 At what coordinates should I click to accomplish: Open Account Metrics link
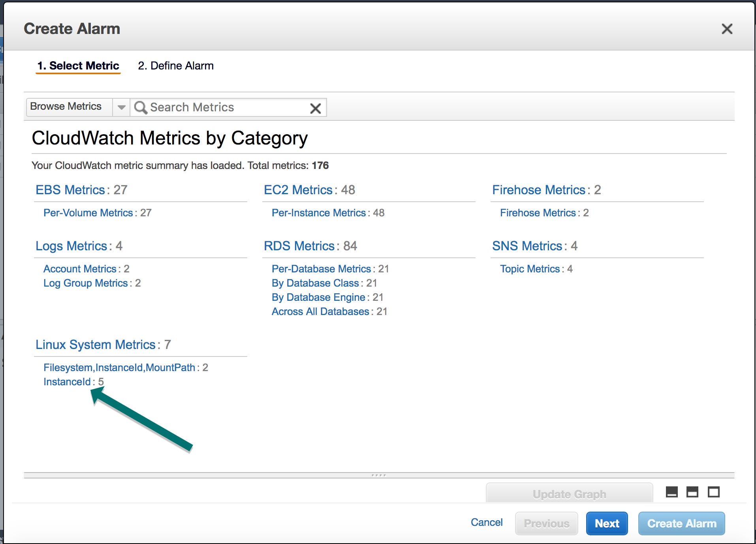[x=80, y=269]
